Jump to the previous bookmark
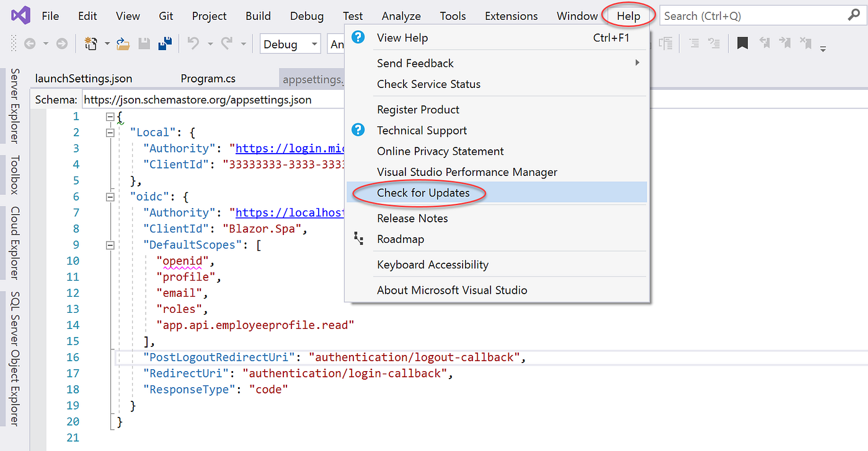This screenshot has height=451, width=868. [x=765, y=43]
